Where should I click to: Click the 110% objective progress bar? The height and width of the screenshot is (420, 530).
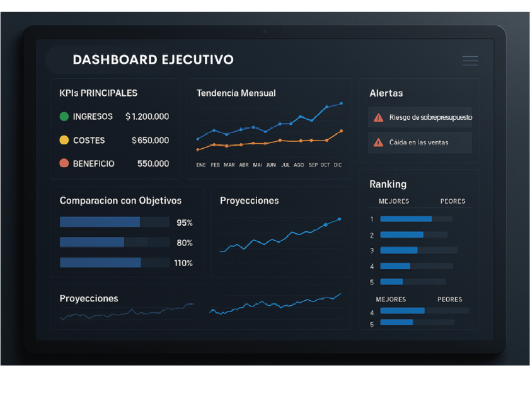(114, 262)
